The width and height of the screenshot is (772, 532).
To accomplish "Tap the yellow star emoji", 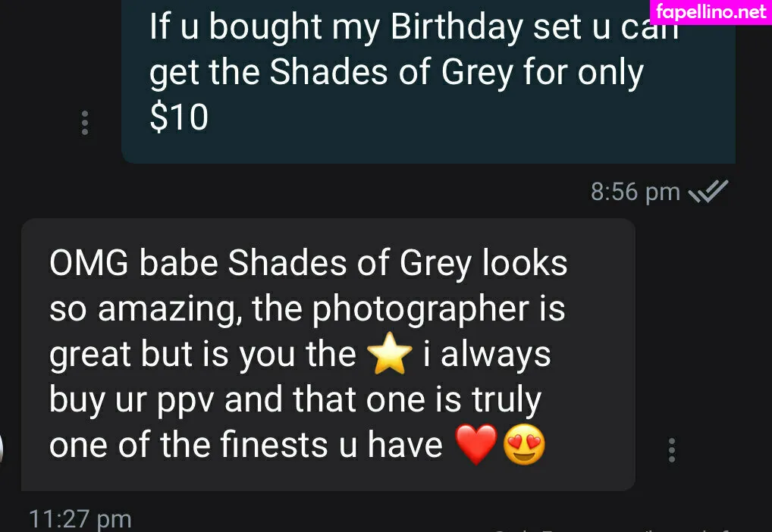I will 390,354.
